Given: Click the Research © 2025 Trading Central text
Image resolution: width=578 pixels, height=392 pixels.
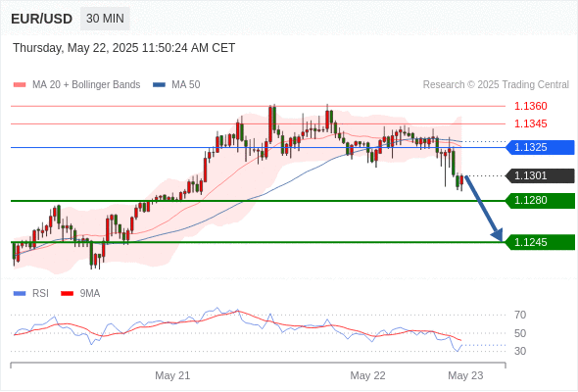Looking at the screenshot, I should tap(496, 85).
